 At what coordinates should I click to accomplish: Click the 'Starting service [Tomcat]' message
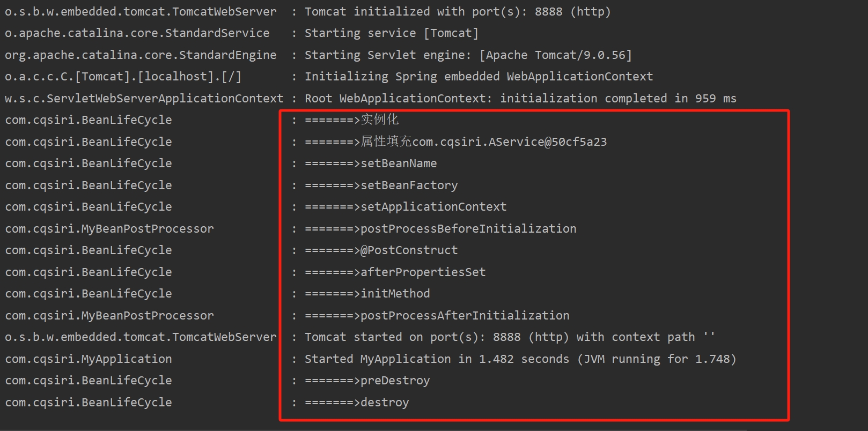[x=391, y=33]
